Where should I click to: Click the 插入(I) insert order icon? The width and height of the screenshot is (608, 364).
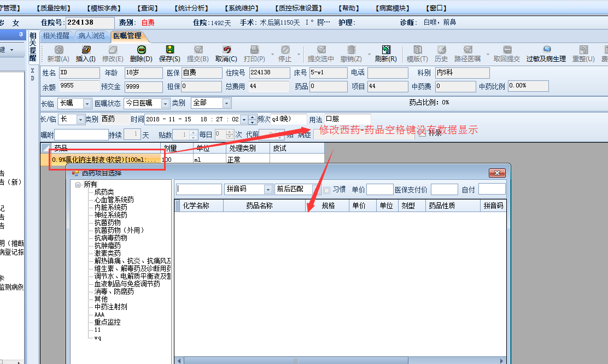(86, 50)
